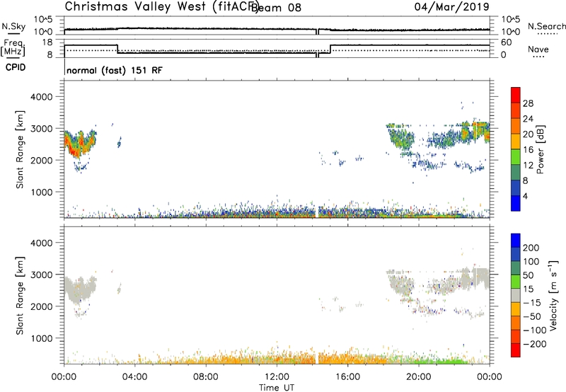Image resolution: width=566 pixels, height=392 pixels.
Task: Click the bright green 15–50 Velocity colorbar segment
Action: 516,282
